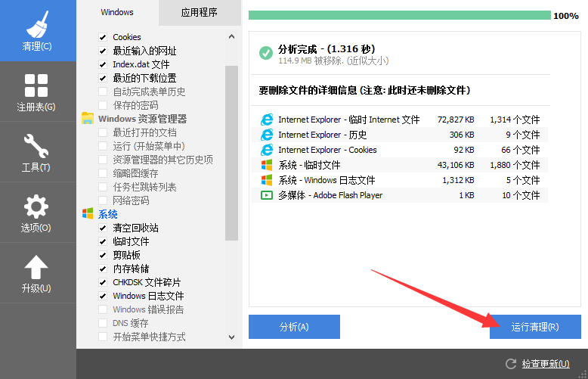Open the 工具 wrench icon section
Screen dimensions: 588x379
click(36, 151)
